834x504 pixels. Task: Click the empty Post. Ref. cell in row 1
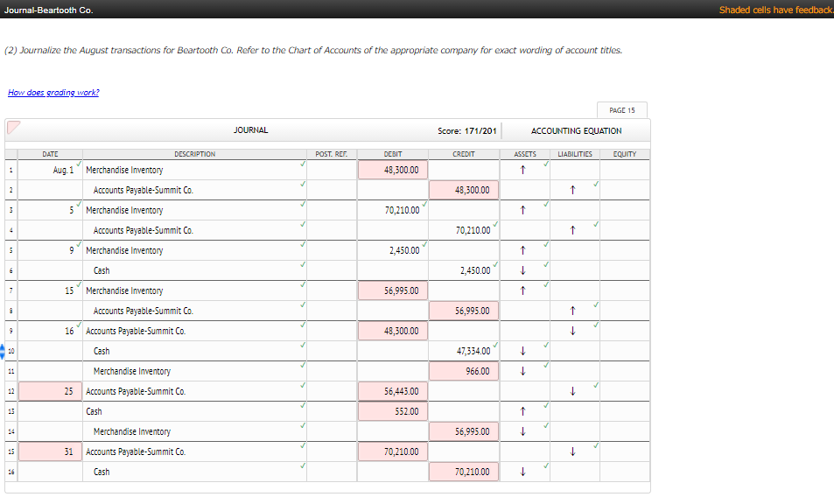332,170
